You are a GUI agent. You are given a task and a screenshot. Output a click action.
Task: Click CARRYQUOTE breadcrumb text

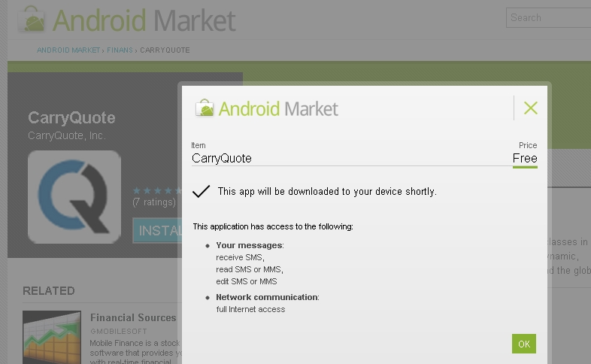pos(165,50)
